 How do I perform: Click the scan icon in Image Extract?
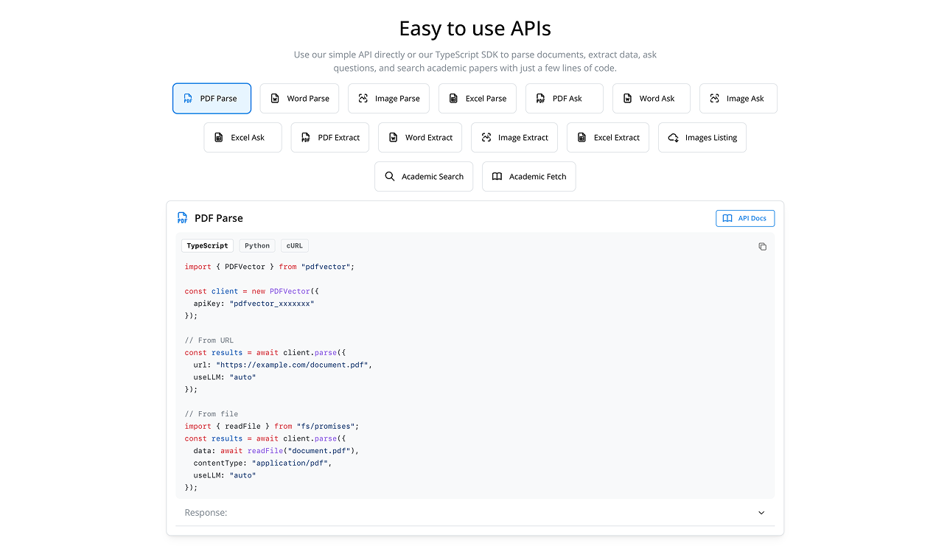pos(486,138)
